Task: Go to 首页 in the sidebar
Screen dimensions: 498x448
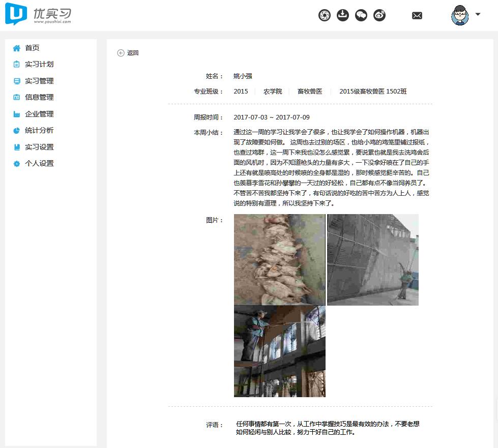Action: (32, 48)
